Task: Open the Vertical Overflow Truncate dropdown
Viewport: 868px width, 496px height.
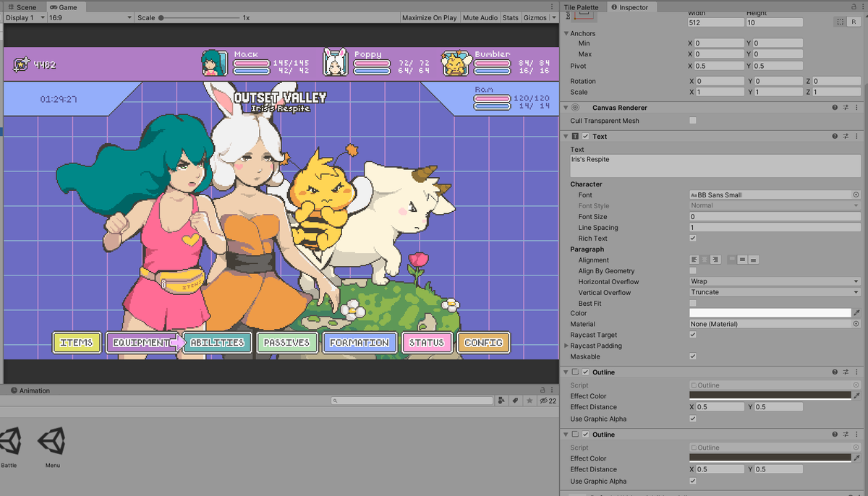Action: tap(775, 292)
